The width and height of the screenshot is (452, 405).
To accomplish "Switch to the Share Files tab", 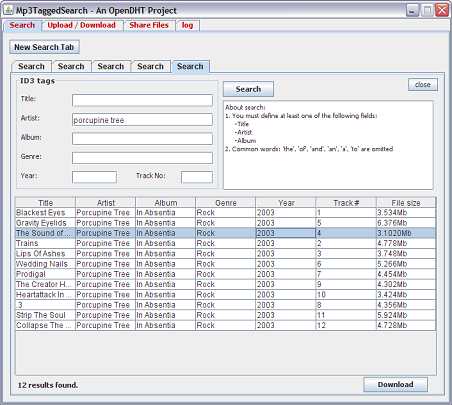I will point(149,25).
